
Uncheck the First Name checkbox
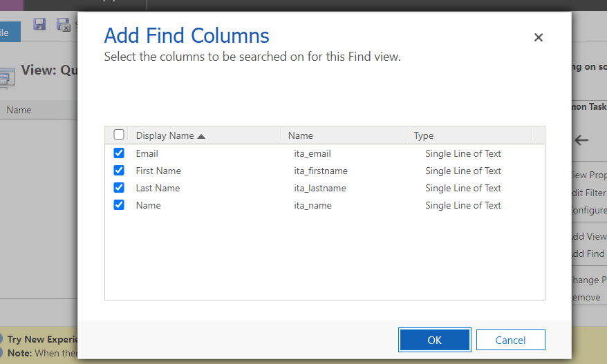point(119,171)
